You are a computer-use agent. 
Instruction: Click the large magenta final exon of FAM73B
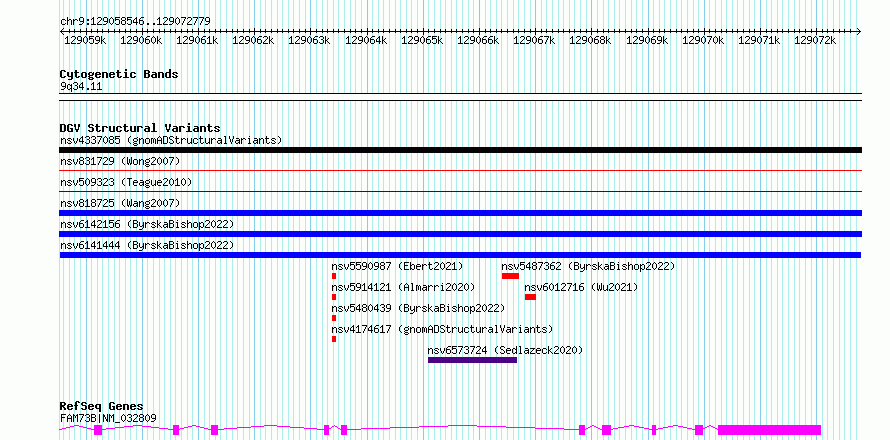(x=770, y=430)
